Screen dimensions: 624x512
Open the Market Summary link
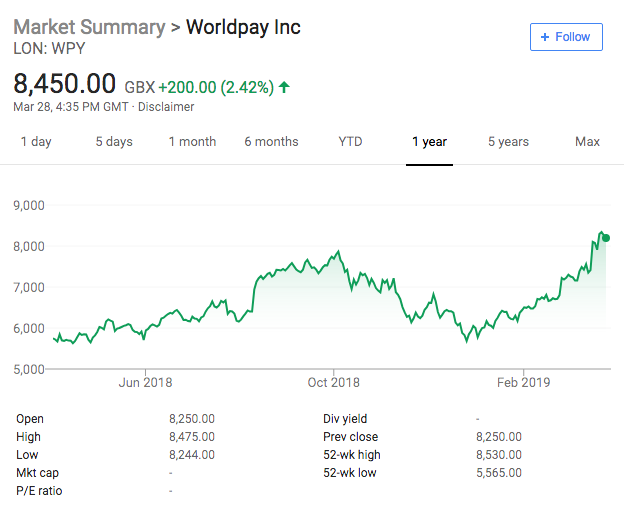[x=89, y=27]
